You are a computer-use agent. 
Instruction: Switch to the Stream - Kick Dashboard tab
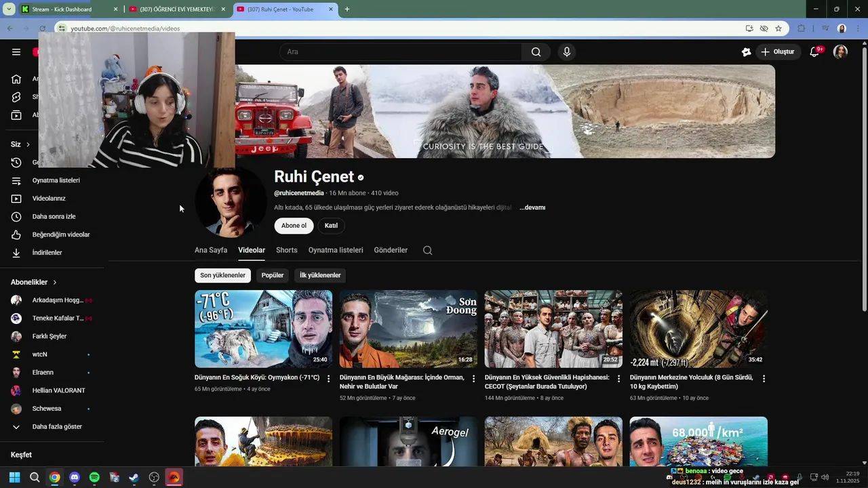(x=69, y=9)
